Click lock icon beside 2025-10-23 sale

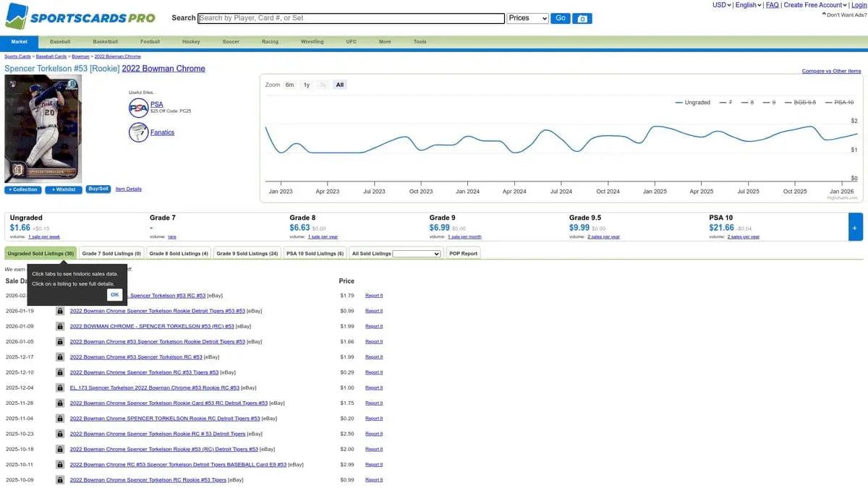point(60,434)
